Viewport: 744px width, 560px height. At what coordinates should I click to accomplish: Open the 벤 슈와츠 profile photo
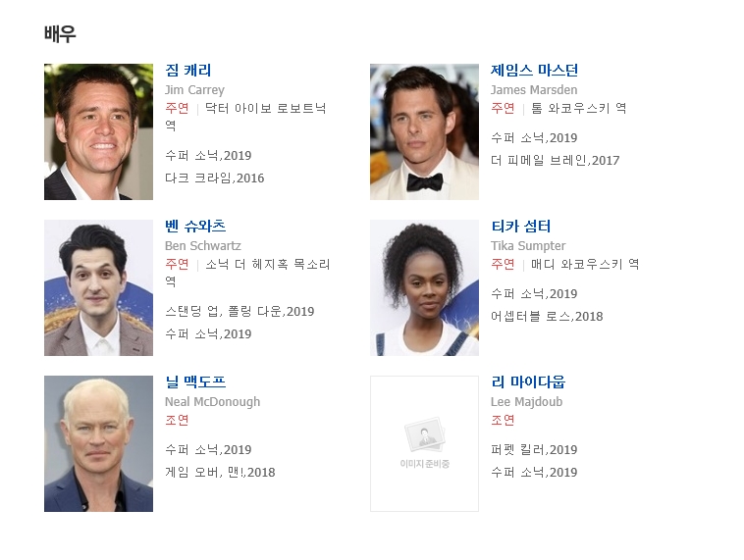99,287
